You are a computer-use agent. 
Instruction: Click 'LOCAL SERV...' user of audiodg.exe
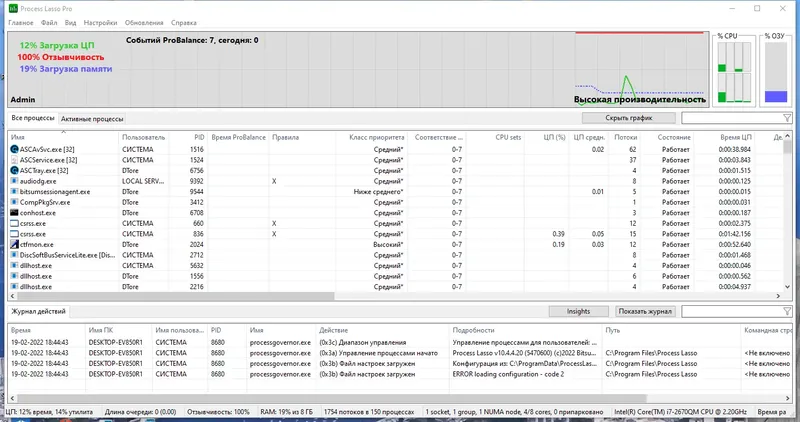coord(143,181)
